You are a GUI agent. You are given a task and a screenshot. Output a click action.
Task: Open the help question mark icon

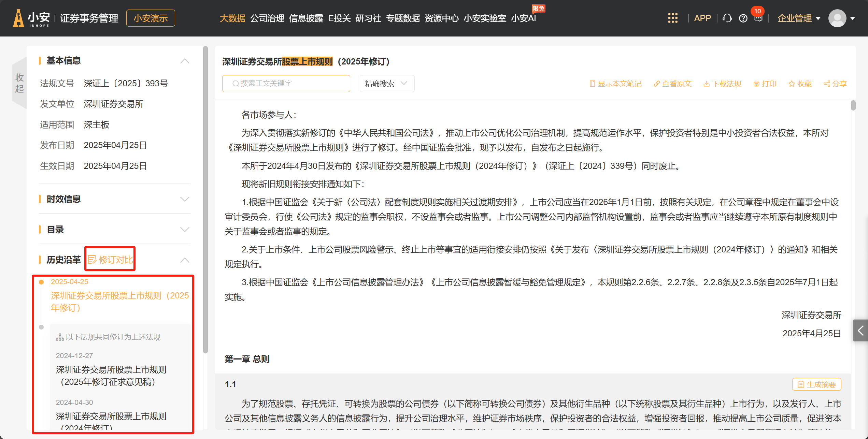tap(743, 18)
